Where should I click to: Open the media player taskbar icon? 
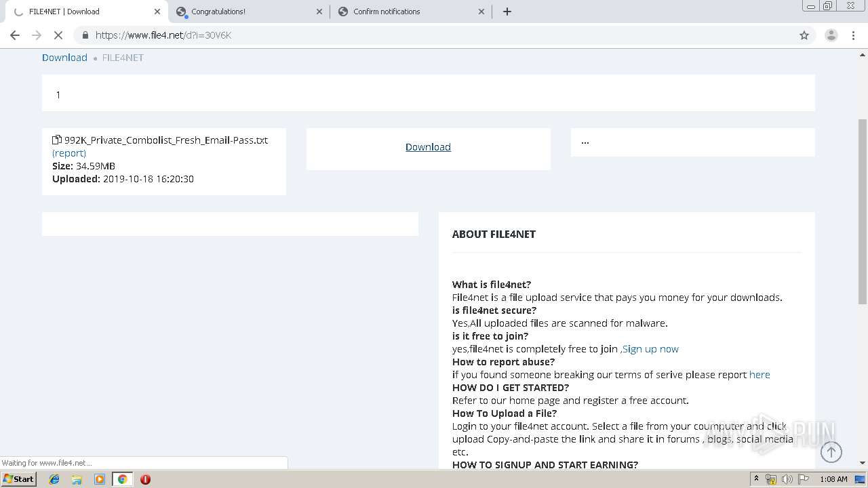pos(100,479)
